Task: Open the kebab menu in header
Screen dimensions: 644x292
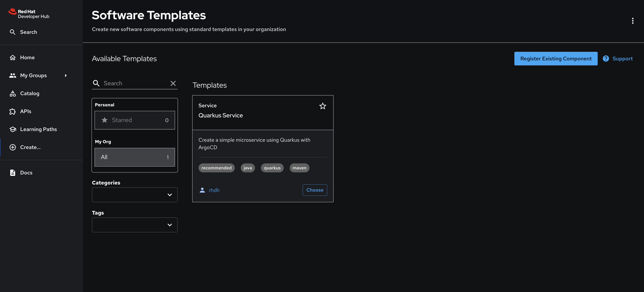Action: (x=632, y=21)
